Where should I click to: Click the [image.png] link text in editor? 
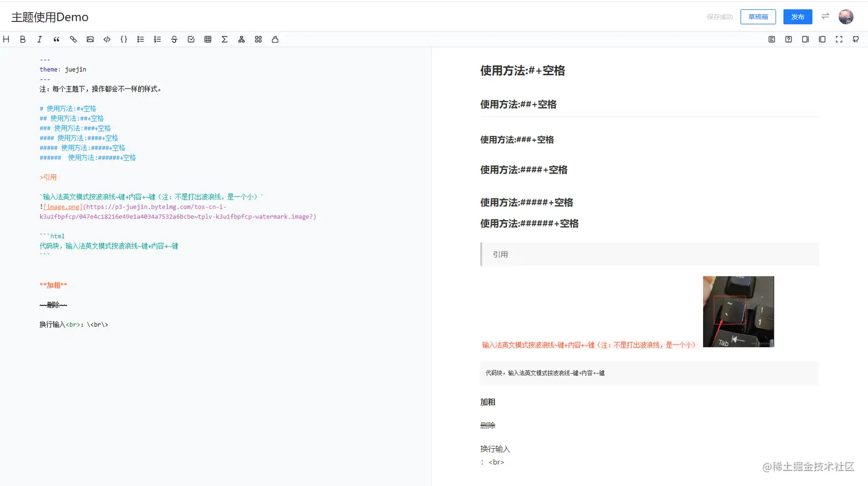[63, 207]
